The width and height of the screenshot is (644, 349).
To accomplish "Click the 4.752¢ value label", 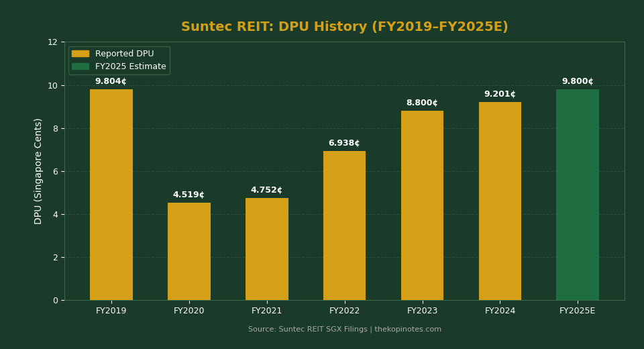I will [266, 190].
